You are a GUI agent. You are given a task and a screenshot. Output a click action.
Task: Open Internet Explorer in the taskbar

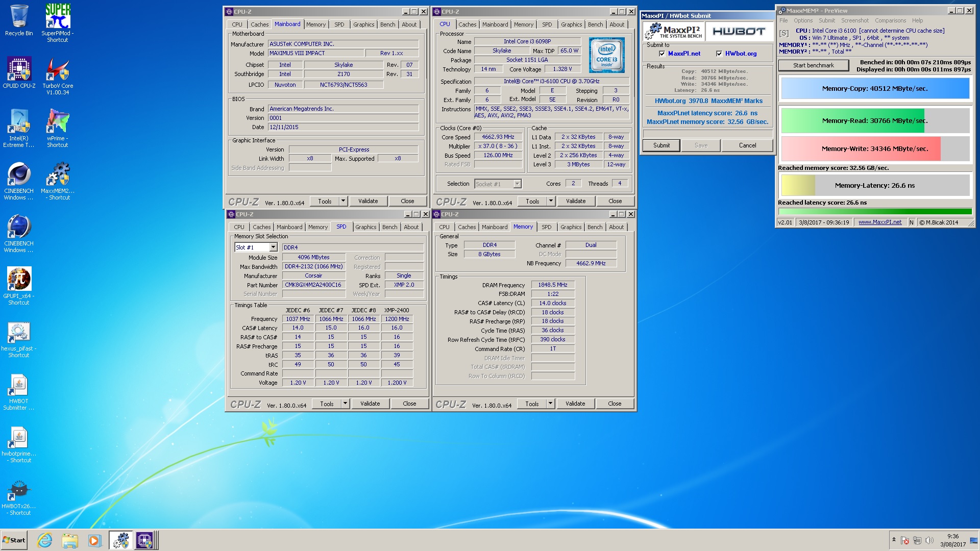pos(45,540)
